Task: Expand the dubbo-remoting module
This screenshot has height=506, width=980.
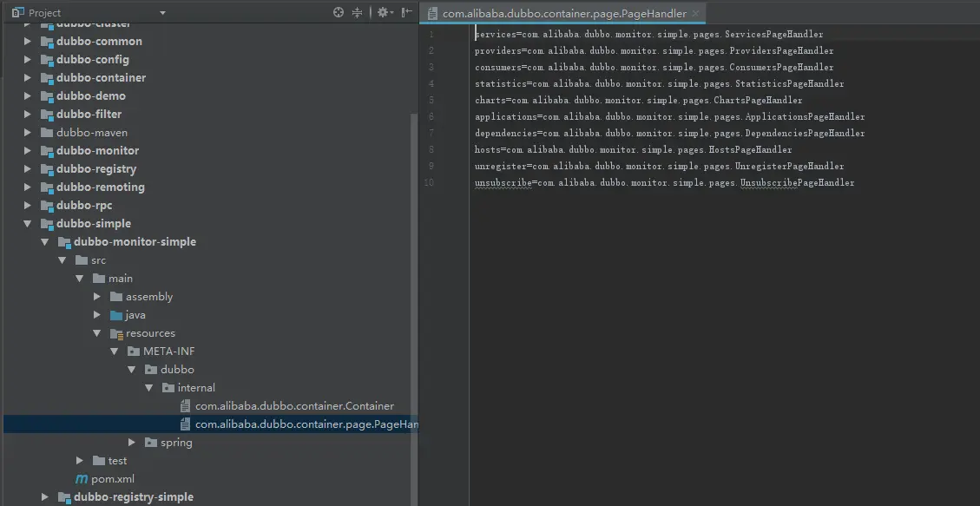Action: (x=28, y=187)
